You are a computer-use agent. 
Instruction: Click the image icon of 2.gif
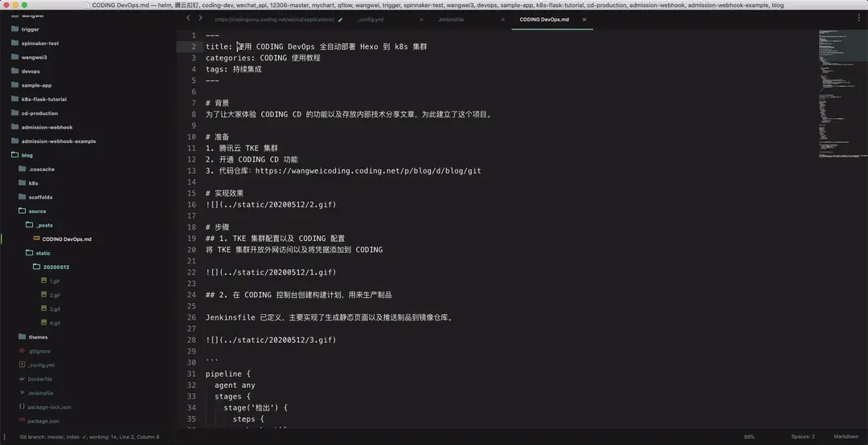43,295
